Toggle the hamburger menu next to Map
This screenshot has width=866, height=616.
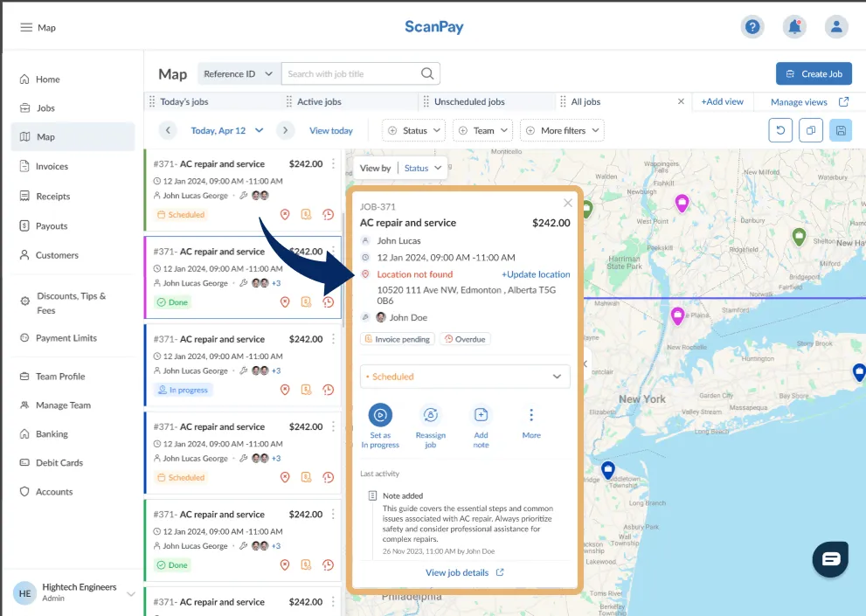[x=26, y=28]
